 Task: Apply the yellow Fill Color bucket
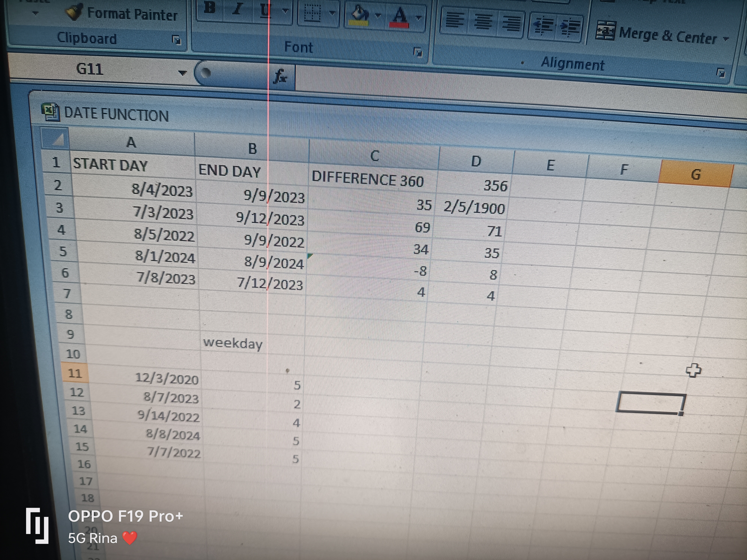click(360, 16)
